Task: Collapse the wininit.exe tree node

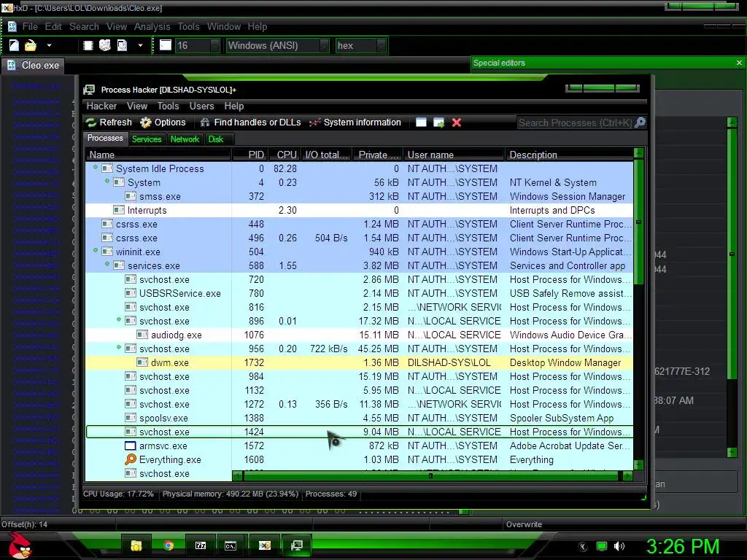Action: 96,250
